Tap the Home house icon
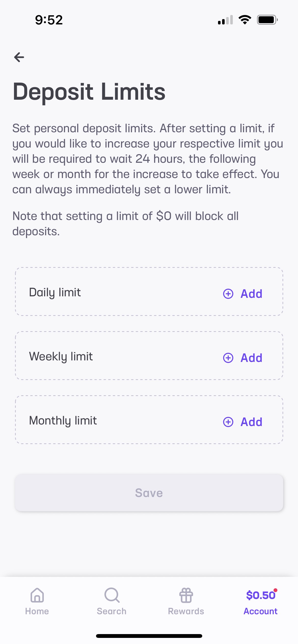Image resolution: width=298 pixels, height=644 pixels. (37, 595)
